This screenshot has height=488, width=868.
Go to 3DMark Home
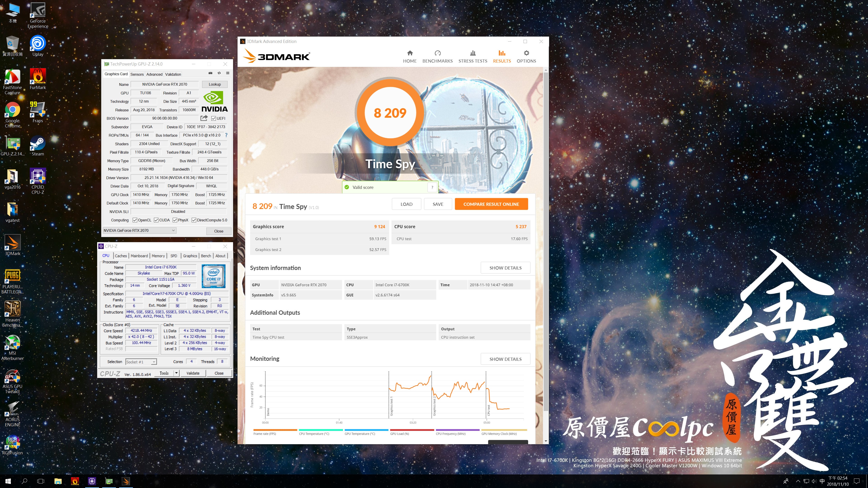click(x=410, y=56)
